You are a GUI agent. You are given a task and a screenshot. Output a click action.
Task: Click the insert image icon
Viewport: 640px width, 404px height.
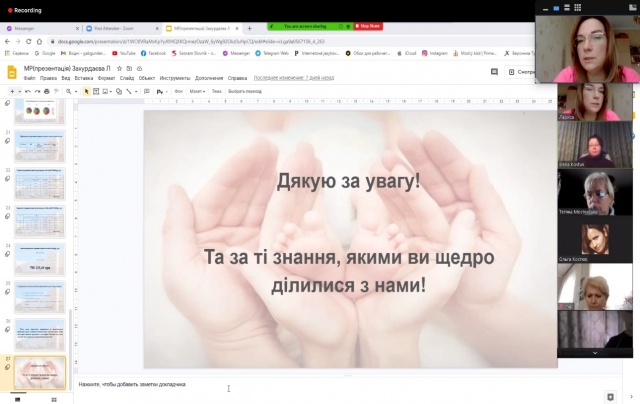[x=105, y=91]
